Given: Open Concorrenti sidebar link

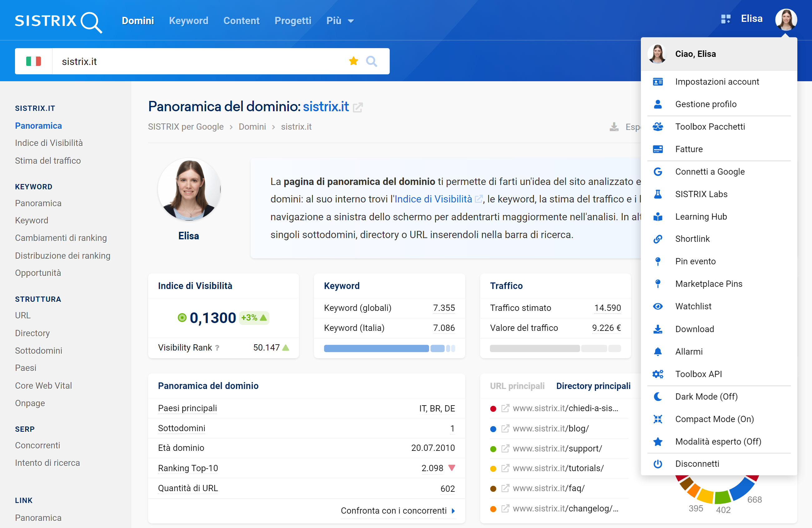Looking at the screenshot, I should 37,446.
